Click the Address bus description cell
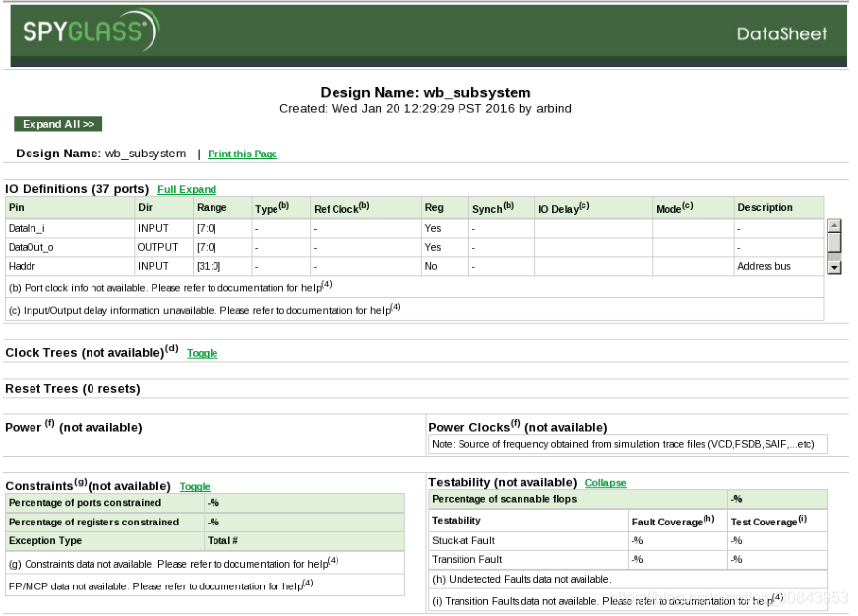This screenshot has height=616, width=858. click(778, 266)
